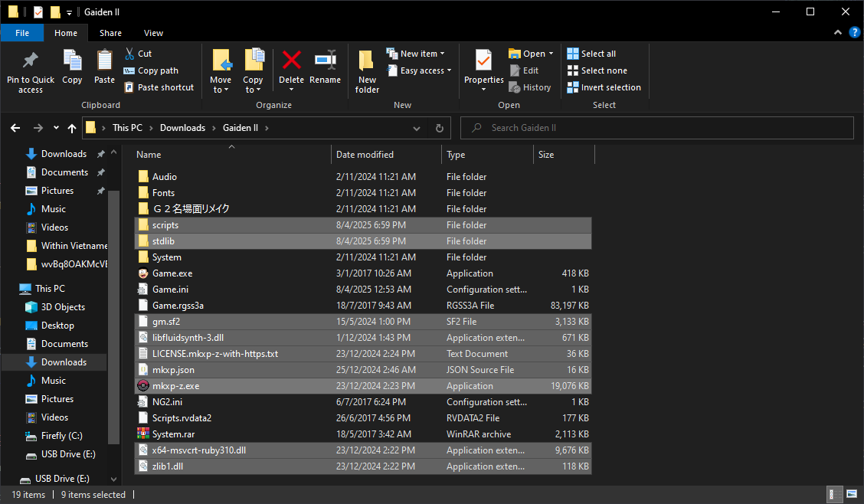Go up one folder with up arrow

tap(72, 128)
